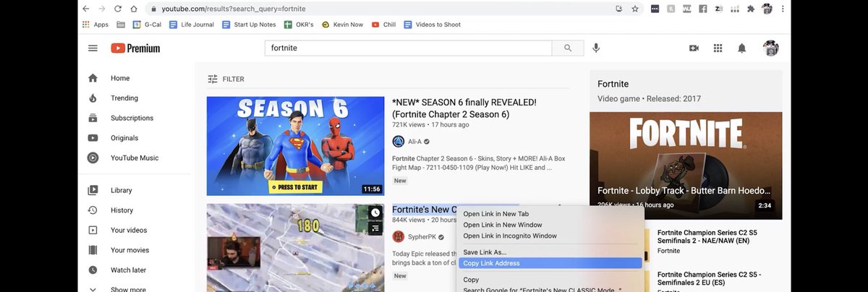
Task: Open the bookmarks folder icon
Action: tap(120, 24)
